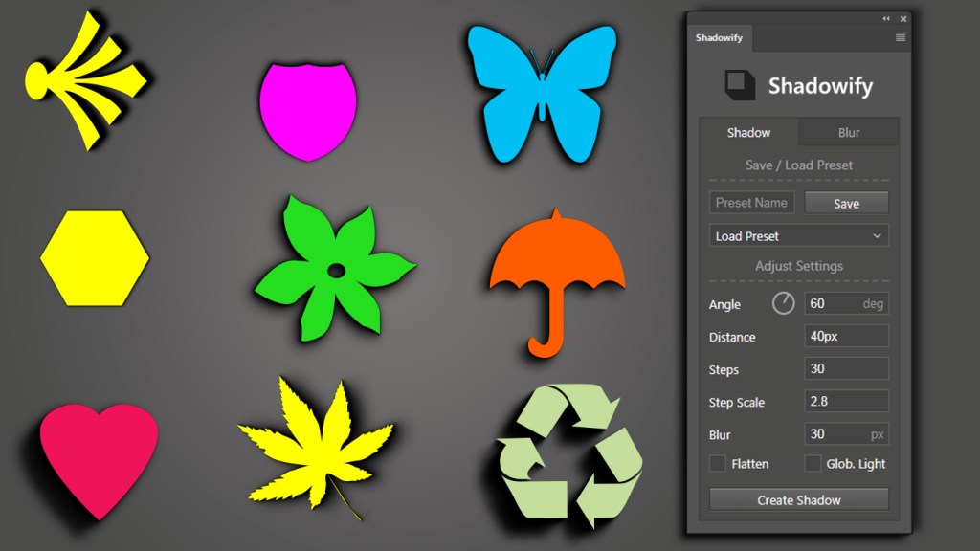Viewport: 980px width, 551px height.
Task: Switch to the Shadow tab
Action: (748, 132)
